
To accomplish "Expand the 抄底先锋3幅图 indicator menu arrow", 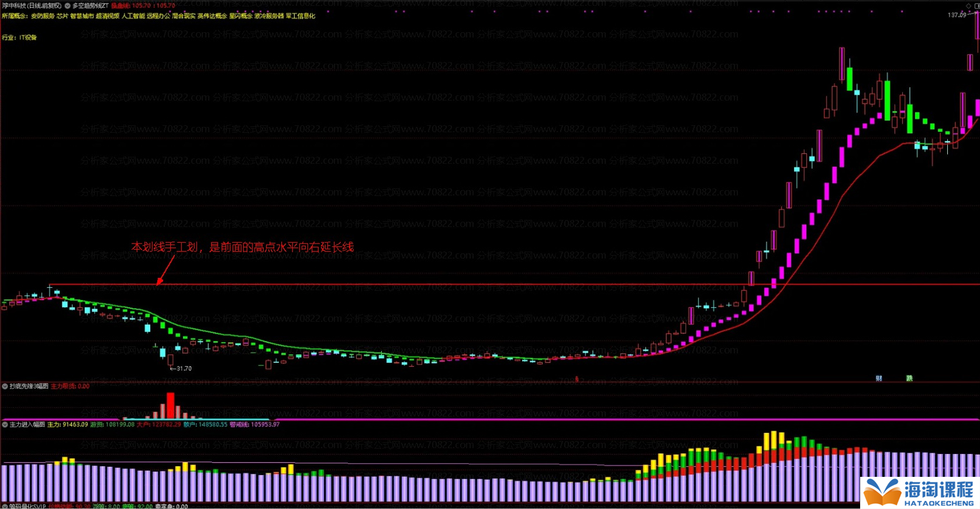I will (5, 386).
